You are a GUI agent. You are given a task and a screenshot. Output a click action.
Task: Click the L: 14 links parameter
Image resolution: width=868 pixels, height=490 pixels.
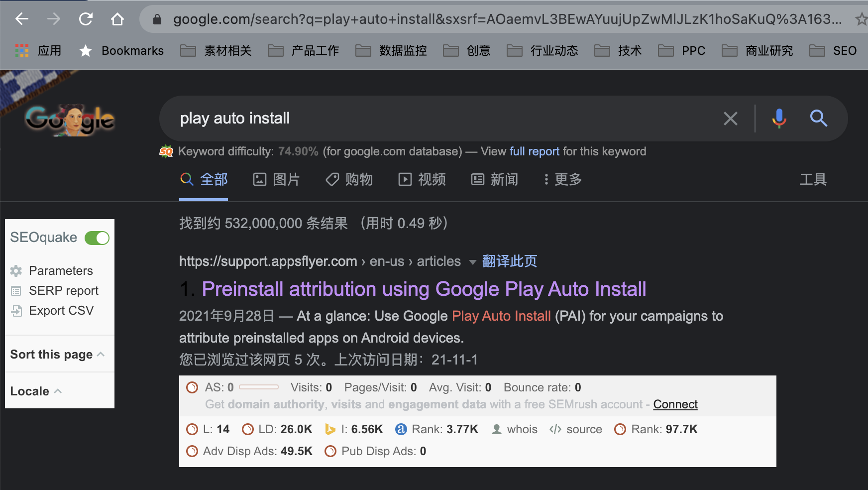208,429
